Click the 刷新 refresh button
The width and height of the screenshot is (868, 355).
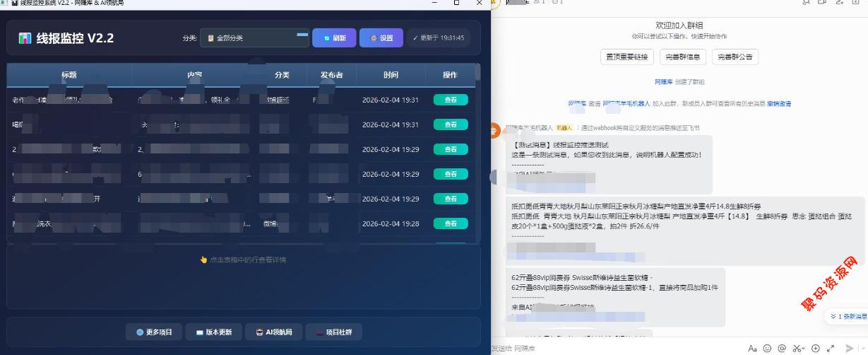click(334, 38)
